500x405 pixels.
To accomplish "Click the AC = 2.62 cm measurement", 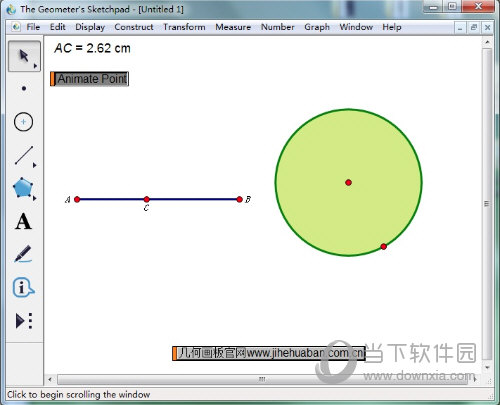I will (x=92, y=48).
